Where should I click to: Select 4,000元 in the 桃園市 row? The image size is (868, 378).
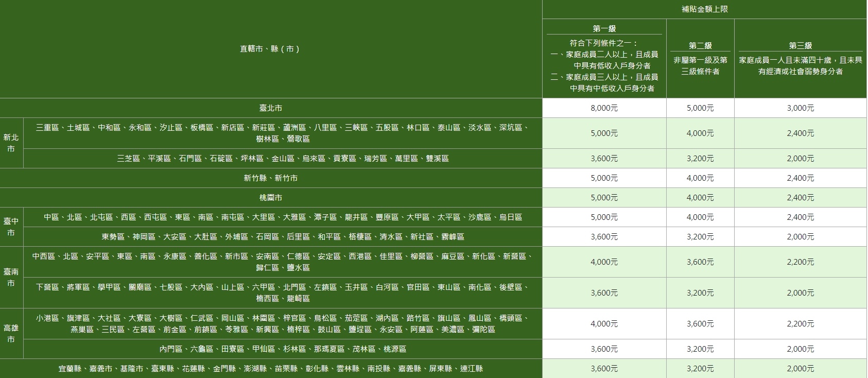pos(700,198)
